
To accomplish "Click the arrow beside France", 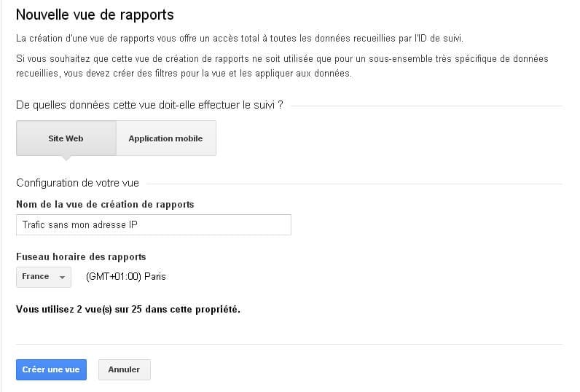I will pos(62,278).
